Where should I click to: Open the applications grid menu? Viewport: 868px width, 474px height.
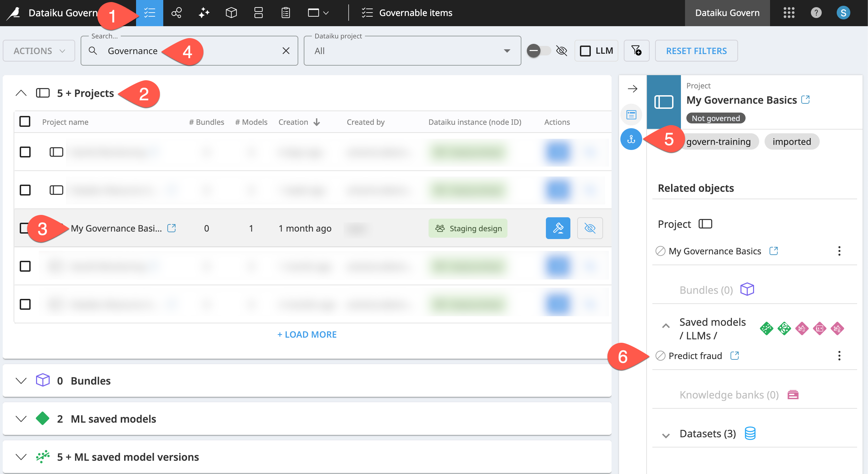[x=789, y=13]
